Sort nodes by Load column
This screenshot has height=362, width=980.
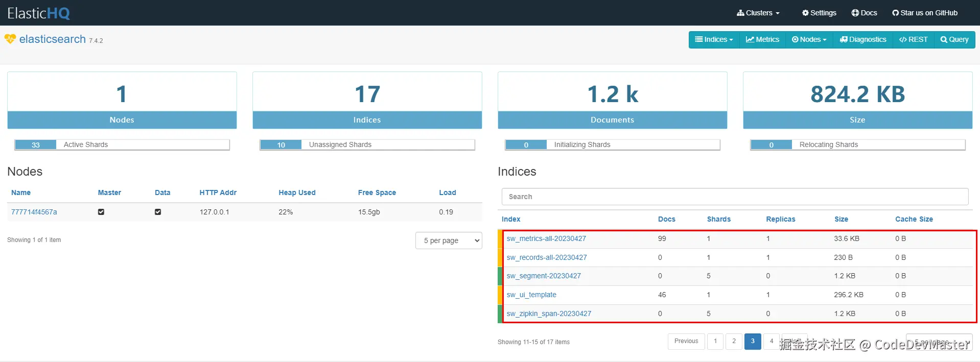[x=448, y=192]
